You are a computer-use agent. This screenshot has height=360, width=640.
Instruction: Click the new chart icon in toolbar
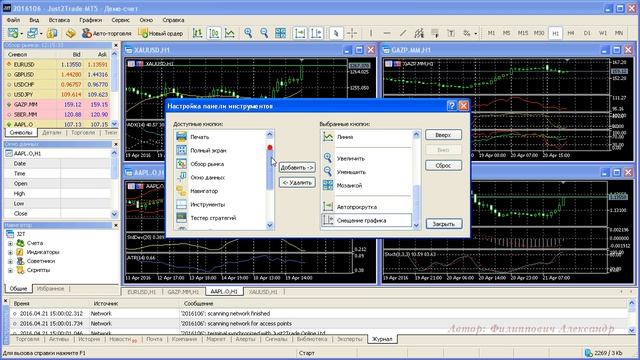[x=13, y=33]
